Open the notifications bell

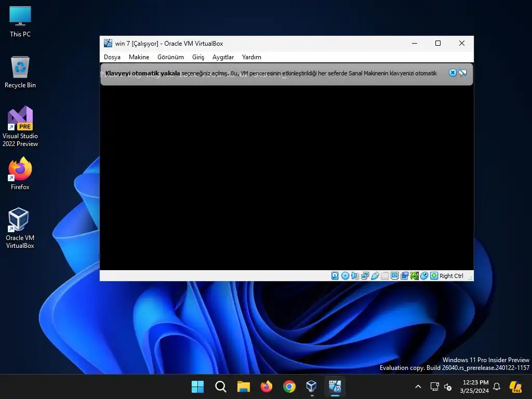click(x=497, y=387)
